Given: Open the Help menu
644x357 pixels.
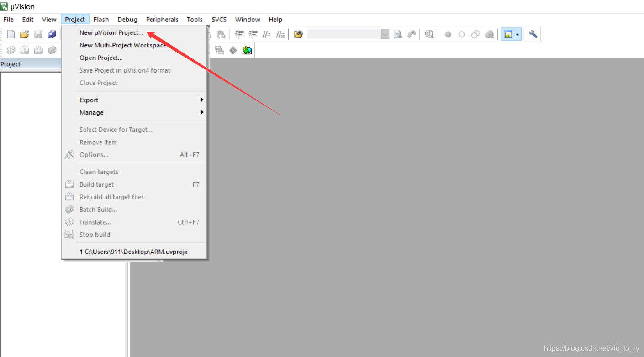Looking at the screenshot, I should pyautogui.click(x=275, y=19).
